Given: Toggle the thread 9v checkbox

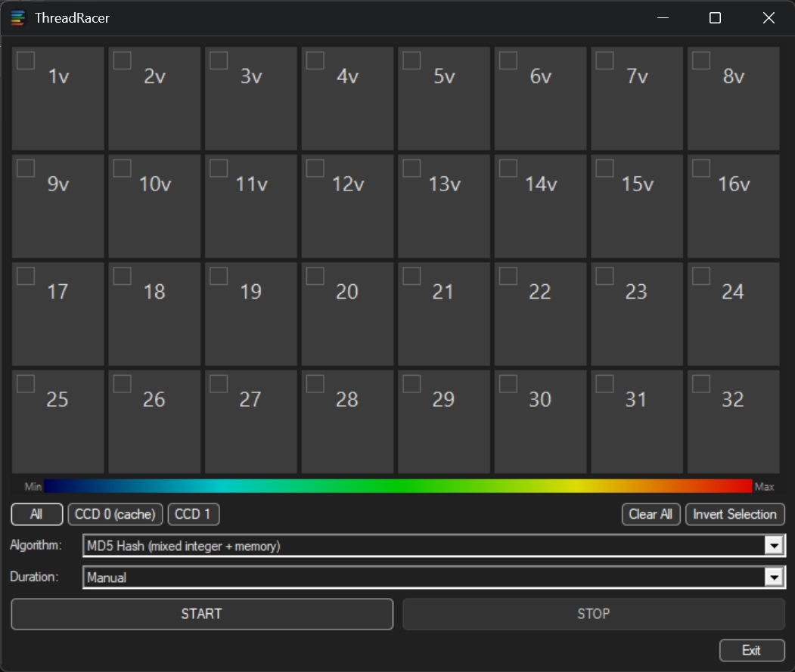Looking at the screenshot, I should point(26,168).
